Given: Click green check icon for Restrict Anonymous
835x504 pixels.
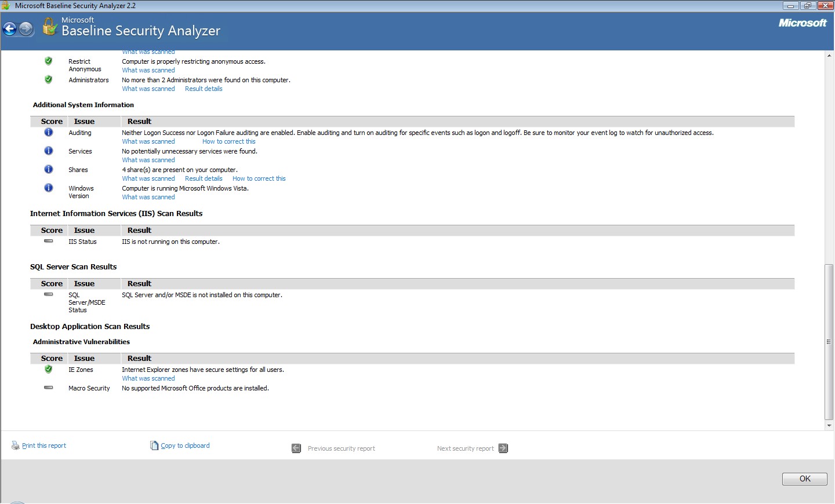Looking at the screenshot, I should coord(49,61).
